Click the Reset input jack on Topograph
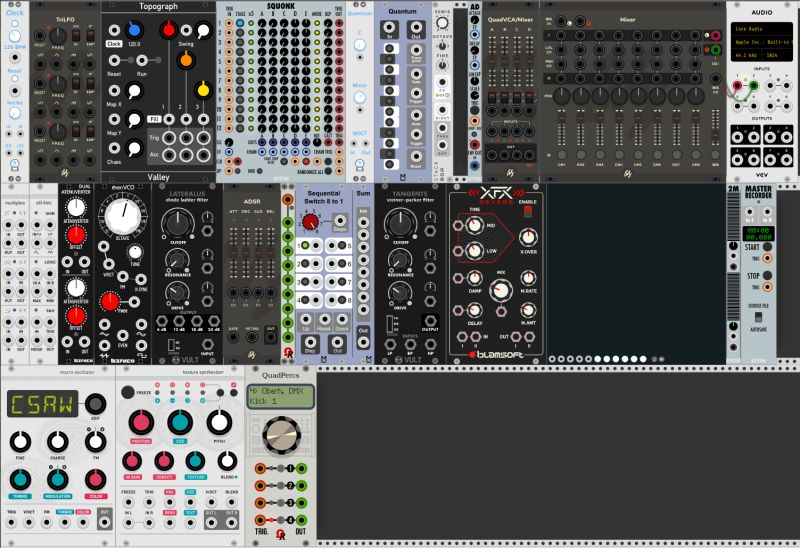Viewport: 800px width, 548px height. tap(114, 60)
